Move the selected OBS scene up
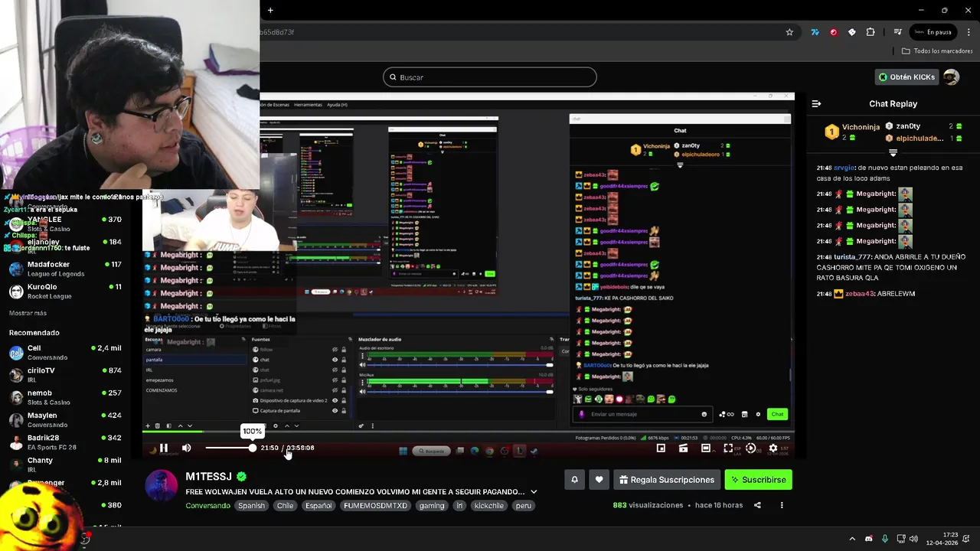 [180, 426]
